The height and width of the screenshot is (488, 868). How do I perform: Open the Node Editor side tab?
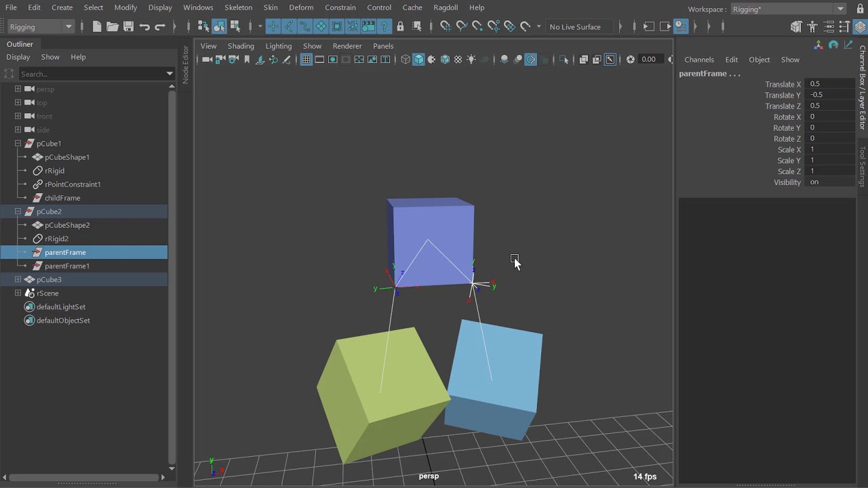click(186, 64)
